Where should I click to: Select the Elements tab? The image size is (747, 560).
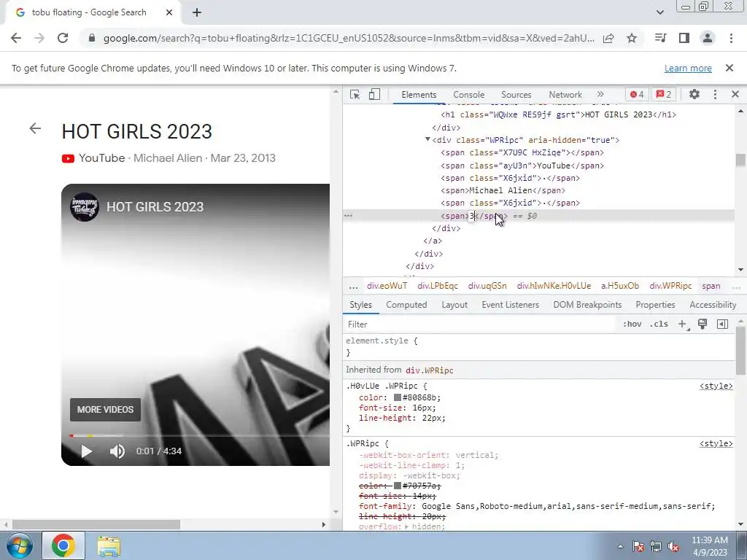pos(419,95)
